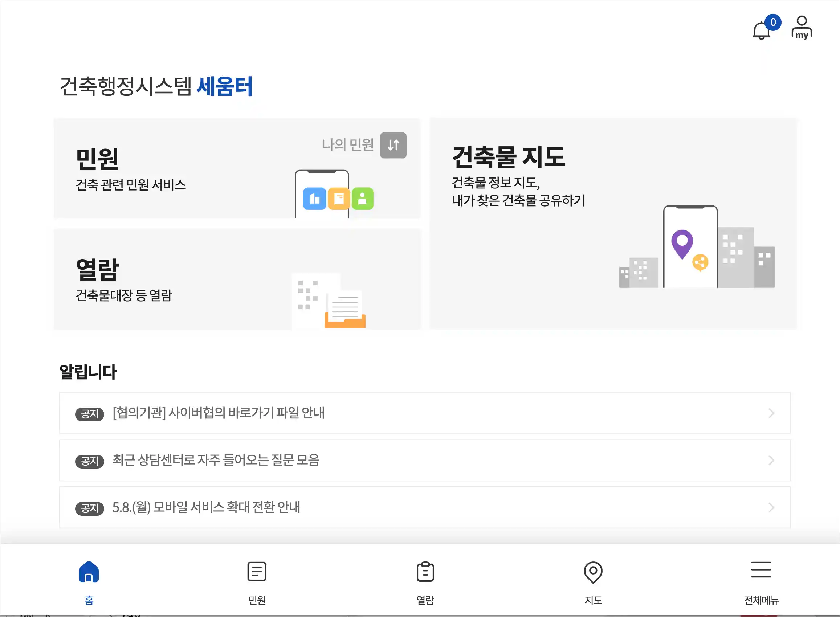Open the notification bell icon
The image size is (840, 617).
point(761,30)
